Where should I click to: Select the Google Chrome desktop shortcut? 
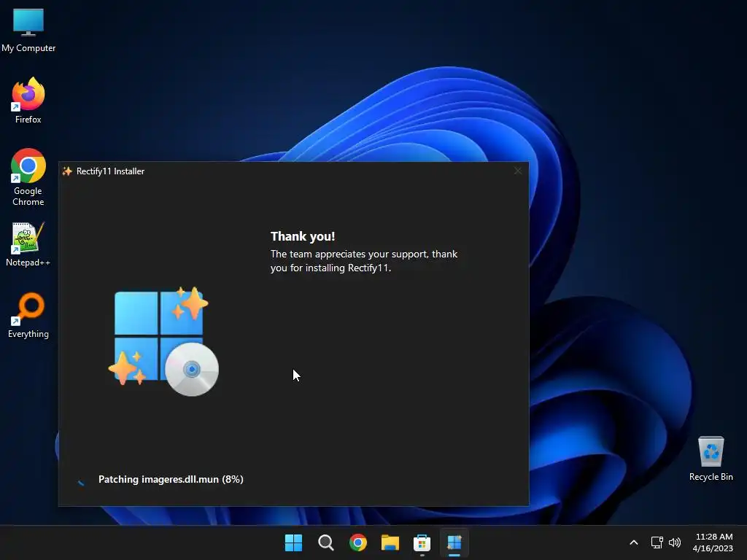coord(28,177)
